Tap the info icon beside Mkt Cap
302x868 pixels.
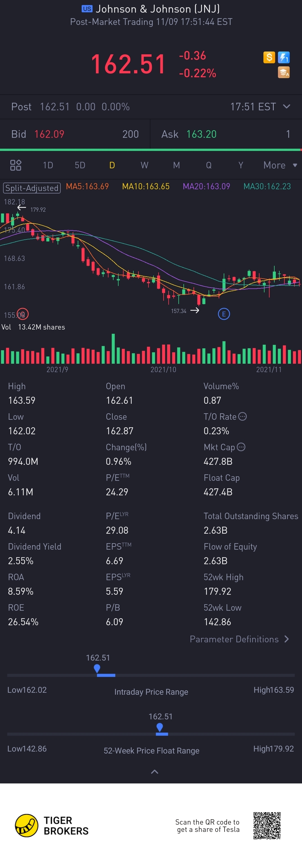point(241,447)
